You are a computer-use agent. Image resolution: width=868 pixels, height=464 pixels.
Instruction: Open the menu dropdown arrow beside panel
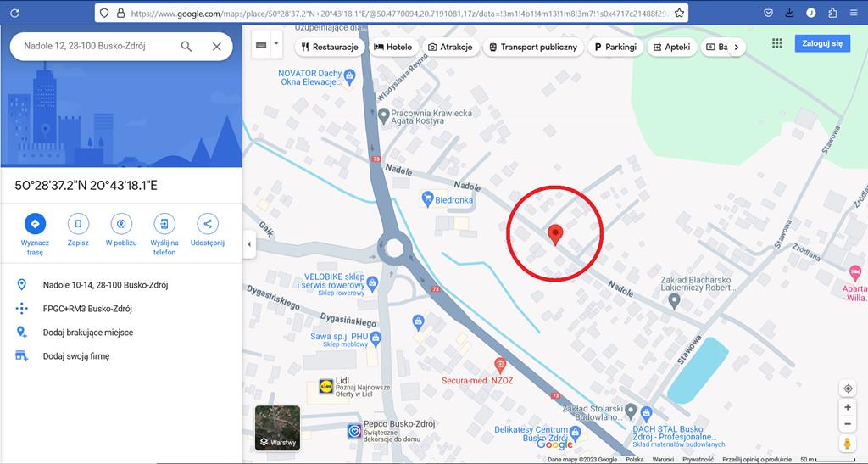tap(276, 45)
